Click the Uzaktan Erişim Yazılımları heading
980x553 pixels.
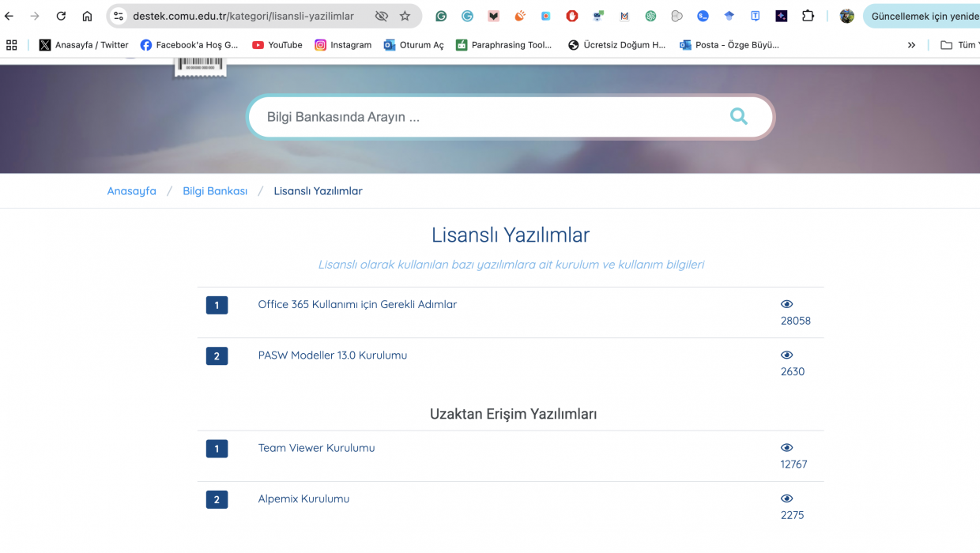(513, 414)
